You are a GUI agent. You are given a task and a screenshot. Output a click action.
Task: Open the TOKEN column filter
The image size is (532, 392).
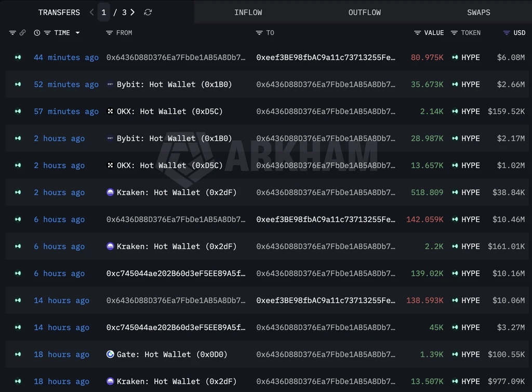tap(454, 33)
